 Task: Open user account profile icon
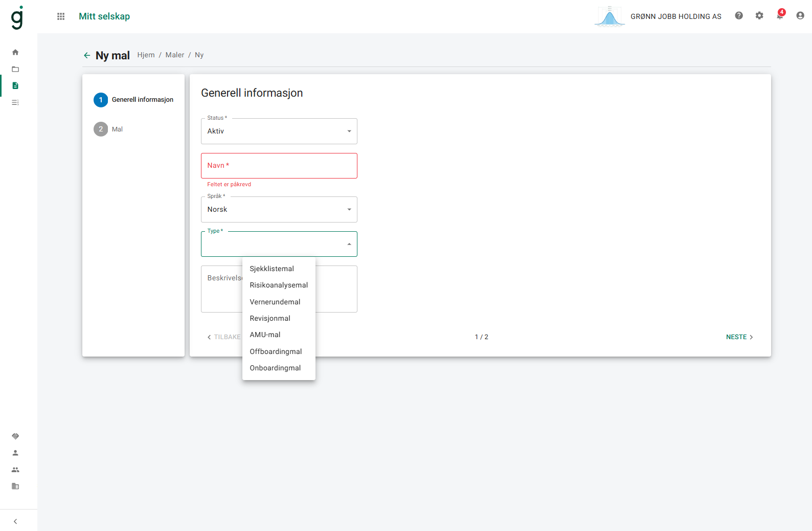tap(800, 16)
